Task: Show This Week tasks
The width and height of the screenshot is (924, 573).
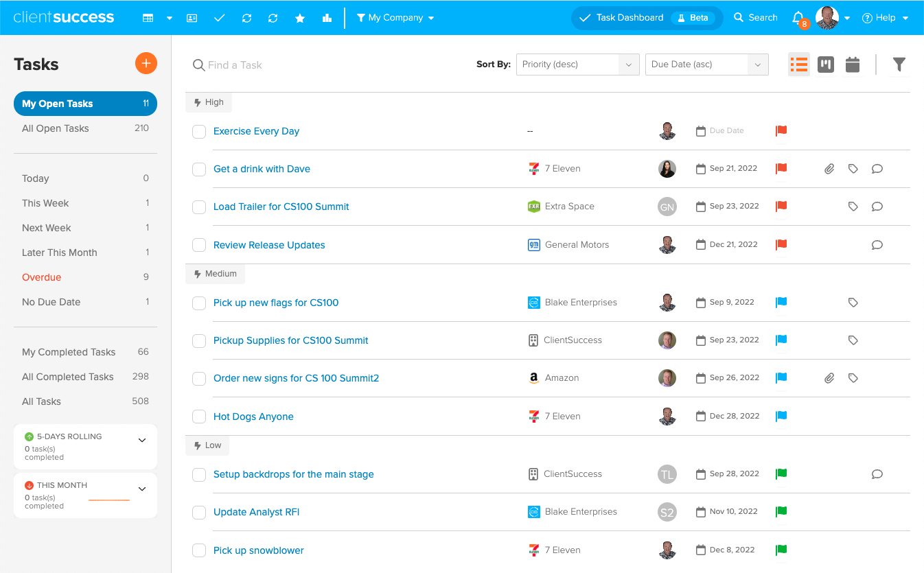Action: point(85,203)
